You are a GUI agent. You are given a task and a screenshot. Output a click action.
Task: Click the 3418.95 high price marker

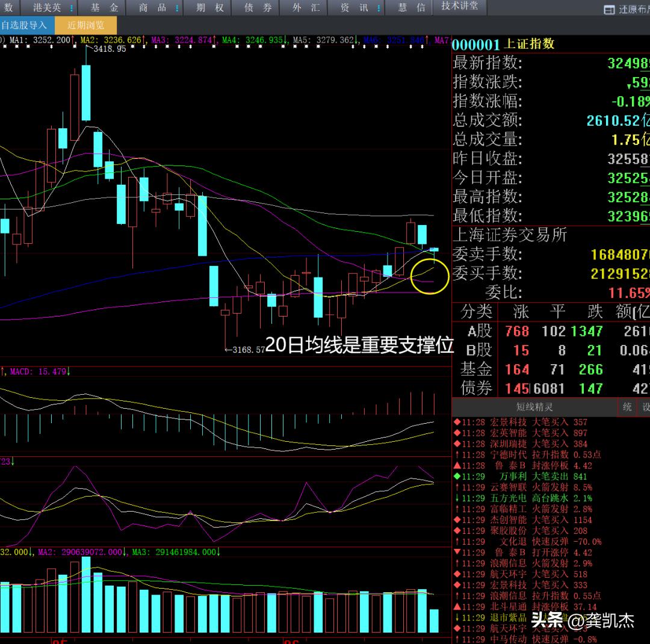(109, 49)
